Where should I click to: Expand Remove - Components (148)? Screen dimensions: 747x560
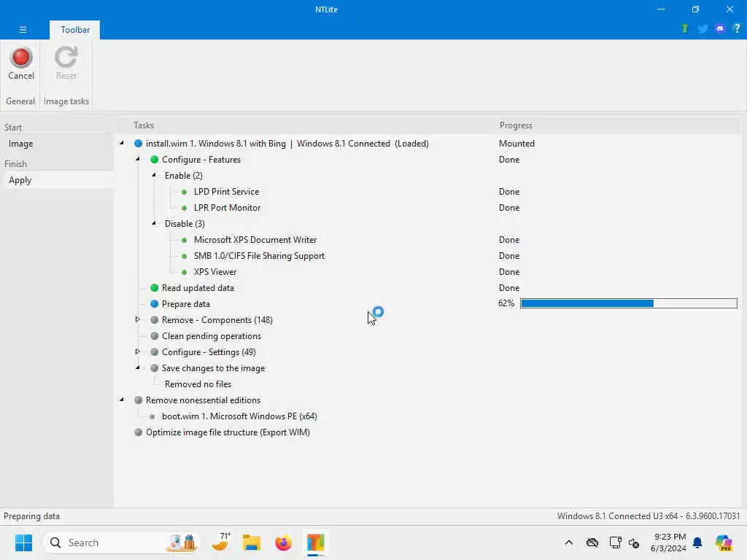[x=138, y=319]
